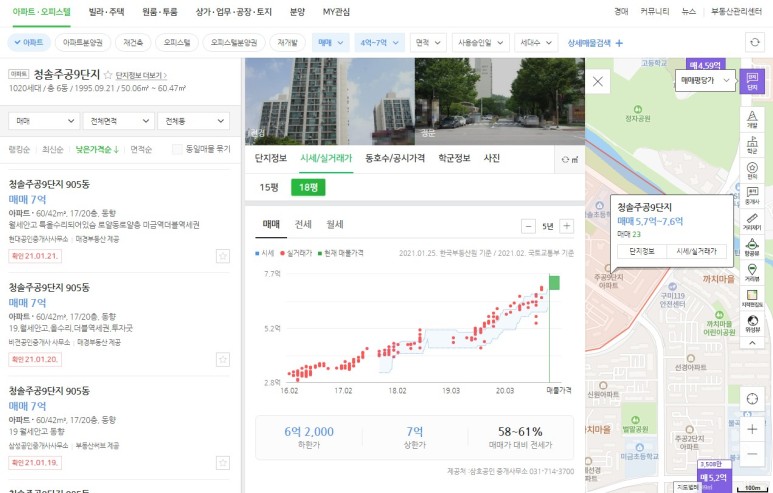Image resolution: width=773 pixels, height=493 pixels.
Task: Select the 18평 size option
Action: 308,187
